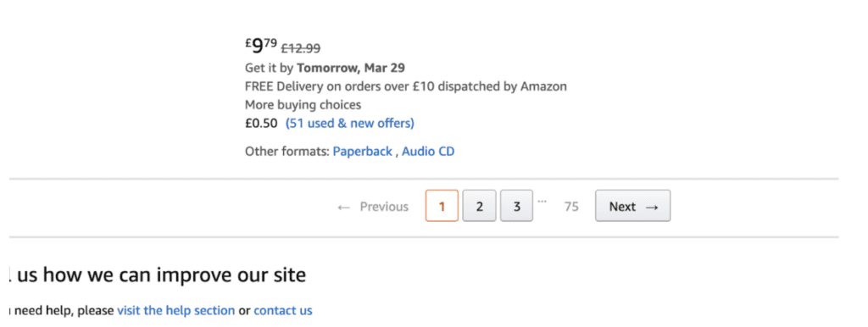This screenshot has height=327, width=868.
Task: Open the 51 used & new offers link
Action: pyautogui.click(x=350, y=123)
